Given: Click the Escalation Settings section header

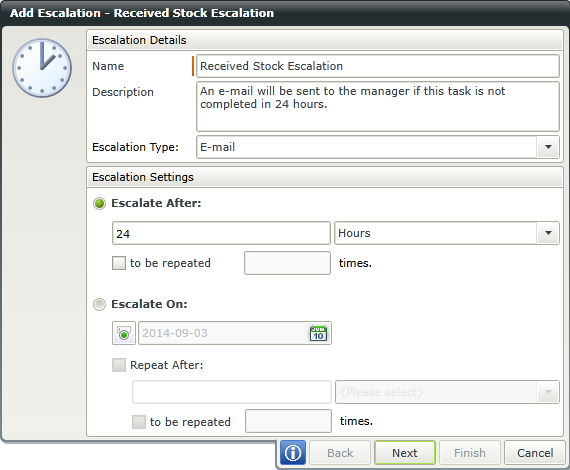Looking at the screenshot, I should tap(325, 177).
